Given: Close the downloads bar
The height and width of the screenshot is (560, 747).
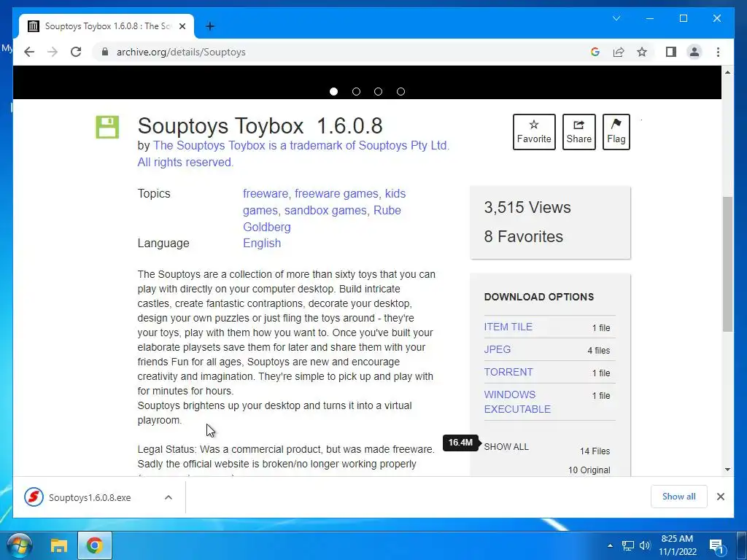Looking at the screenshot, I should pyautogui.click(x=720, y=496).
